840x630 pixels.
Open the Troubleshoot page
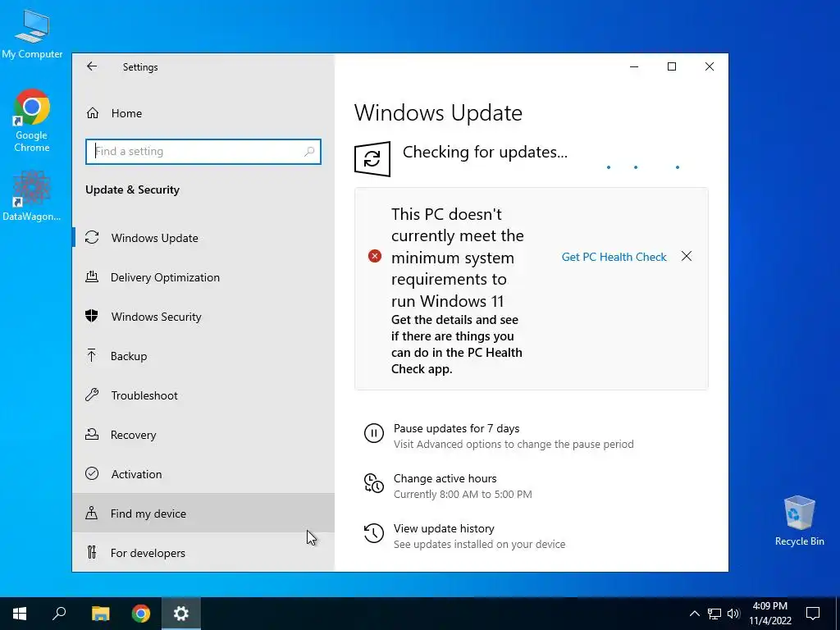[203, 395]
